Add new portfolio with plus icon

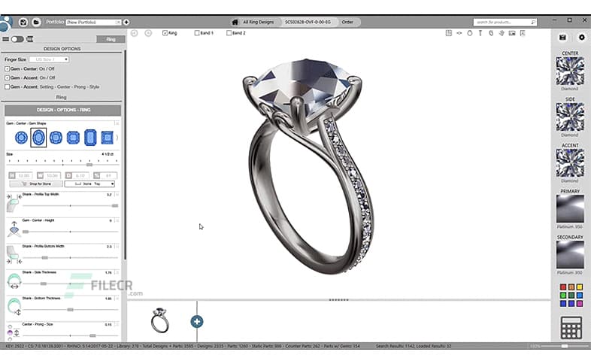click(x=126, y=23)
